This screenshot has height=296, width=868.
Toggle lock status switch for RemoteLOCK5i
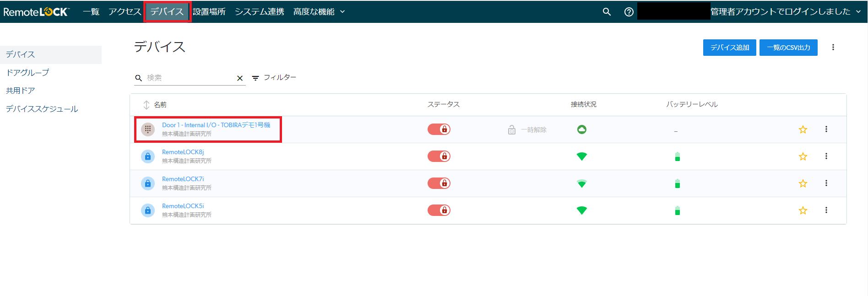point(439,210)
